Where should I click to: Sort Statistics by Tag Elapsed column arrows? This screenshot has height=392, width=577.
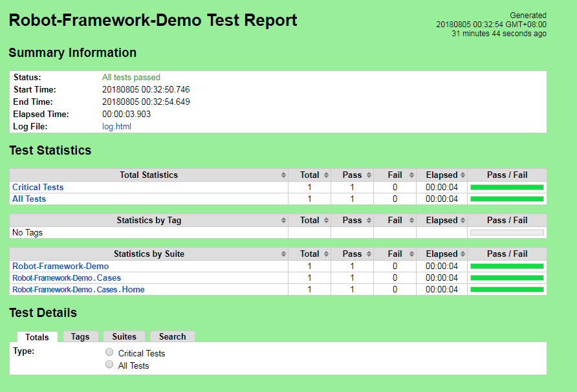click(463, 221)
